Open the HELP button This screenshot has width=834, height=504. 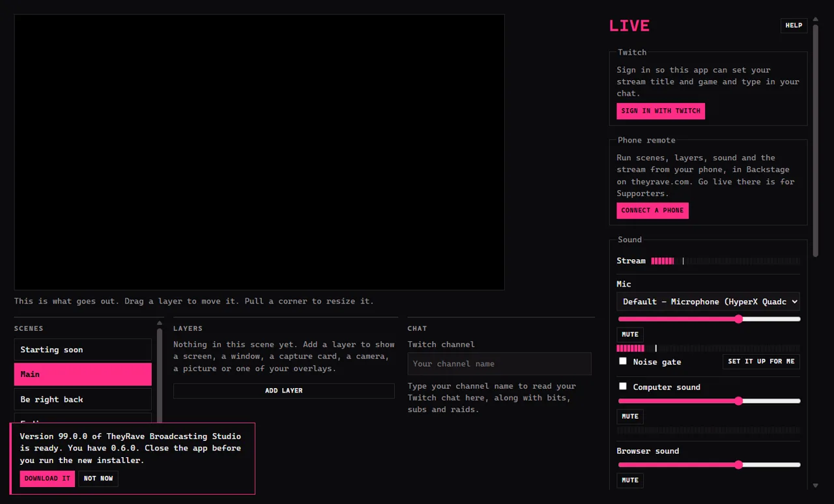click(x=794, y=25)
